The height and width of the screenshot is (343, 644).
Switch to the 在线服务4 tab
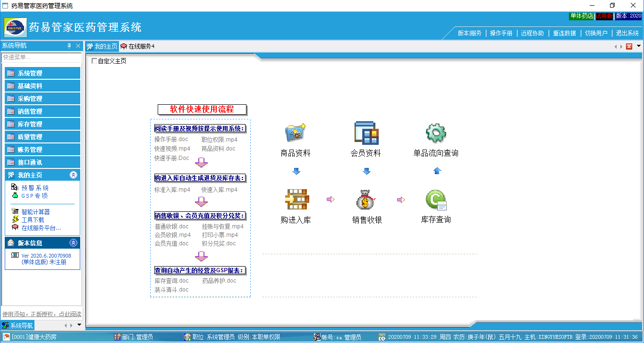[x=137, y=46]
